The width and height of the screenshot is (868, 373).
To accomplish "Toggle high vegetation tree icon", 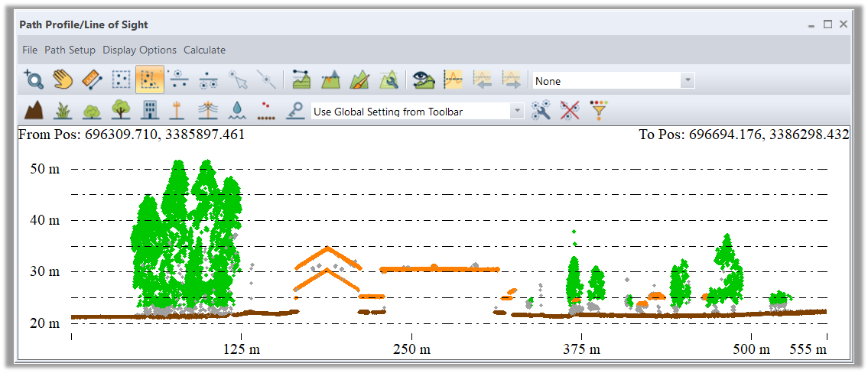I will coord(121,110).
